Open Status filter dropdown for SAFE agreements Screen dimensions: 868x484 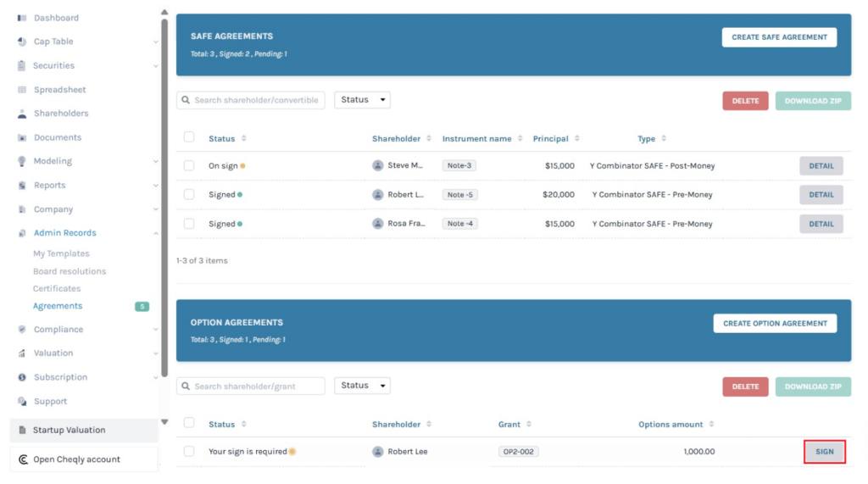(x=362, y=100)
